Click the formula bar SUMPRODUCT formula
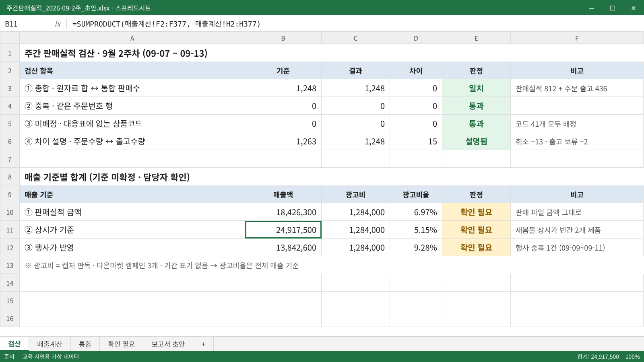The image size is (644, 362). click(x=166, y=24)
